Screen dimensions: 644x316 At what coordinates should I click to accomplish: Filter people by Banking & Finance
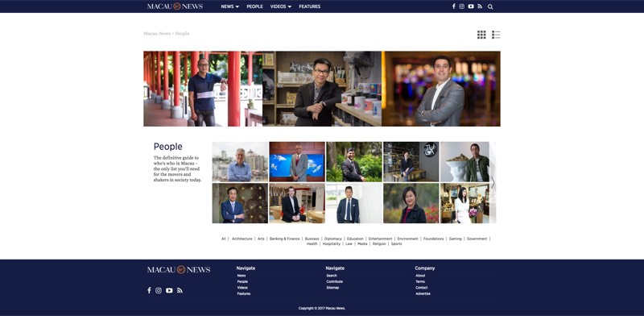point(285,239)
